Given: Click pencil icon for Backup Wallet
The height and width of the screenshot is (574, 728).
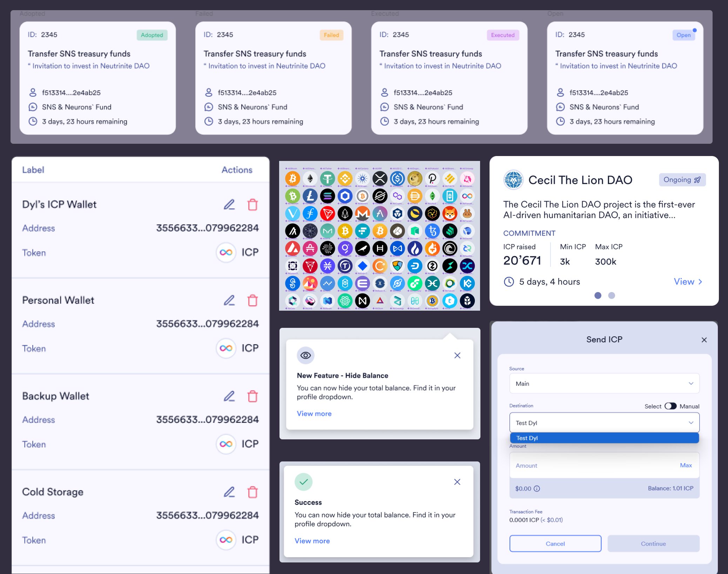Looking at the screenshot, I should coord(229,396).
